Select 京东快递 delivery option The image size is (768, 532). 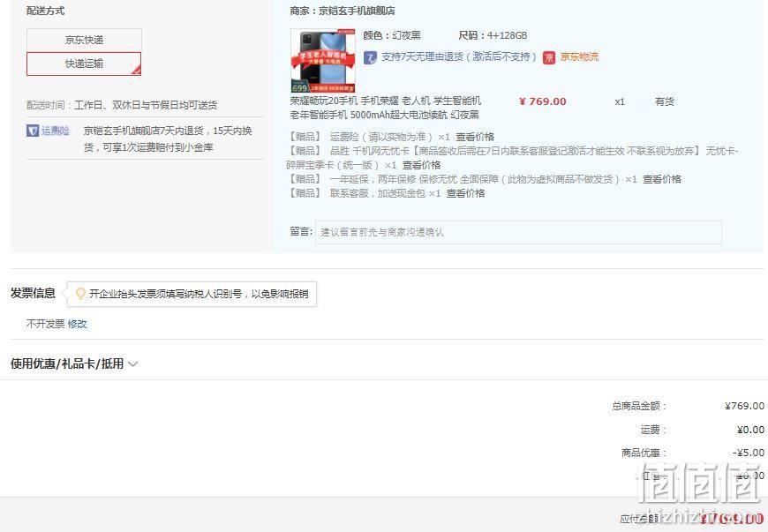(x=84, y=40)
